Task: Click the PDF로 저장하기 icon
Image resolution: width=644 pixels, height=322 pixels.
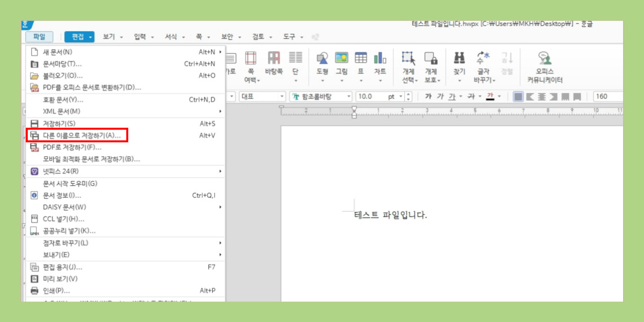Action: 34,147
